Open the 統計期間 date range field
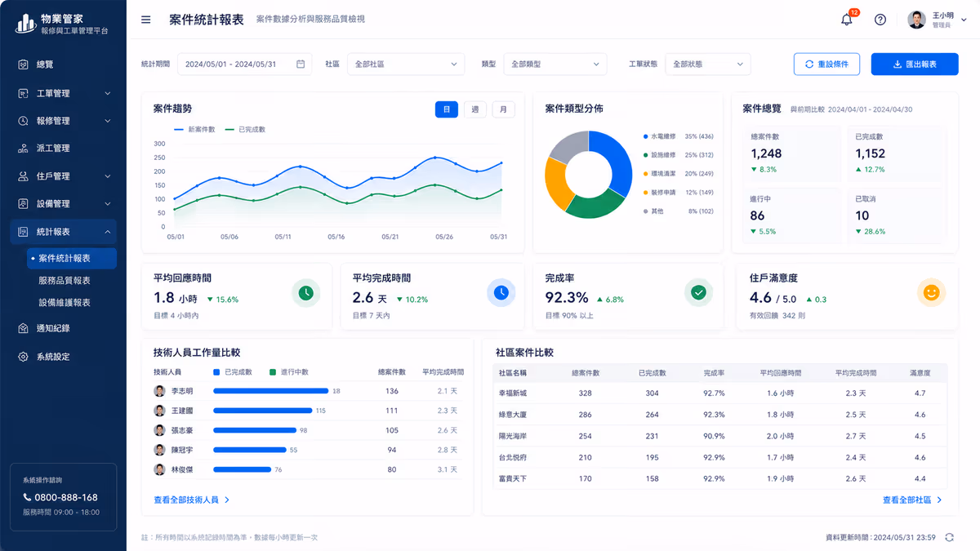Viewport: 980px width, 551px height. coord(244,64)
